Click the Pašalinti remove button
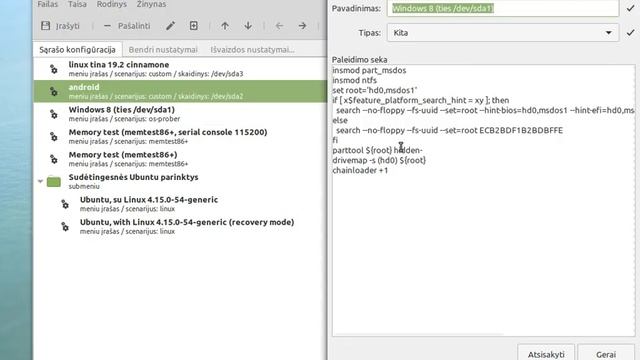This screenshot has width=640, height=360. [x=127, y=26]
